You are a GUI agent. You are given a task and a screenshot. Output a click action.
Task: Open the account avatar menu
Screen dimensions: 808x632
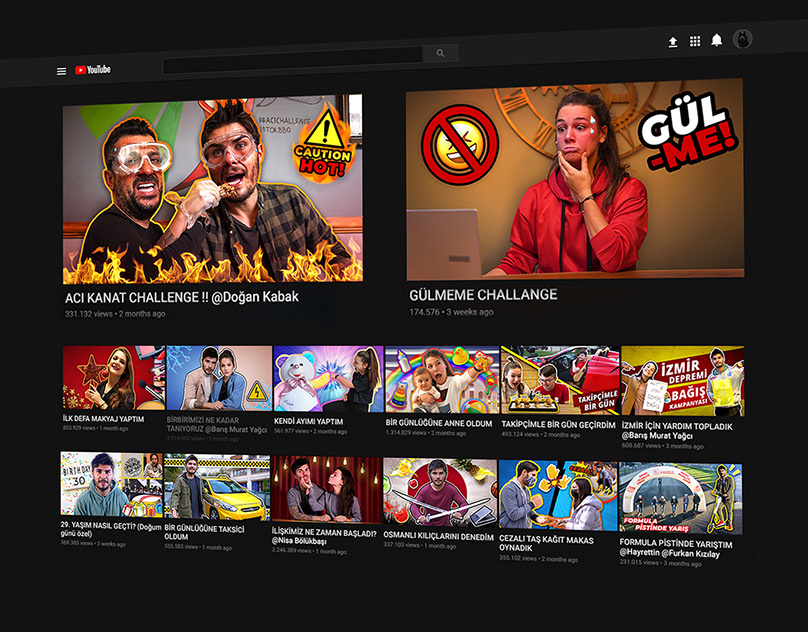[743, 39]
